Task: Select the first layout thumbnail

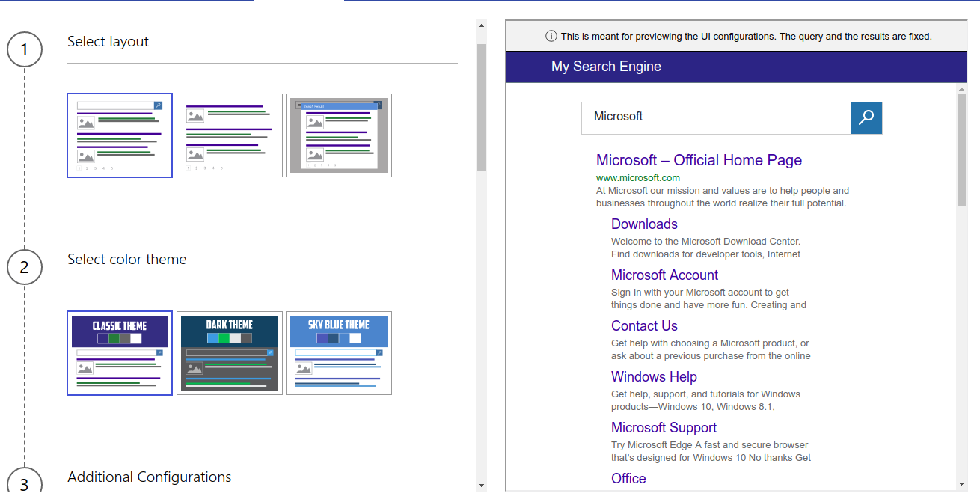Action: [x=120, y=135]
